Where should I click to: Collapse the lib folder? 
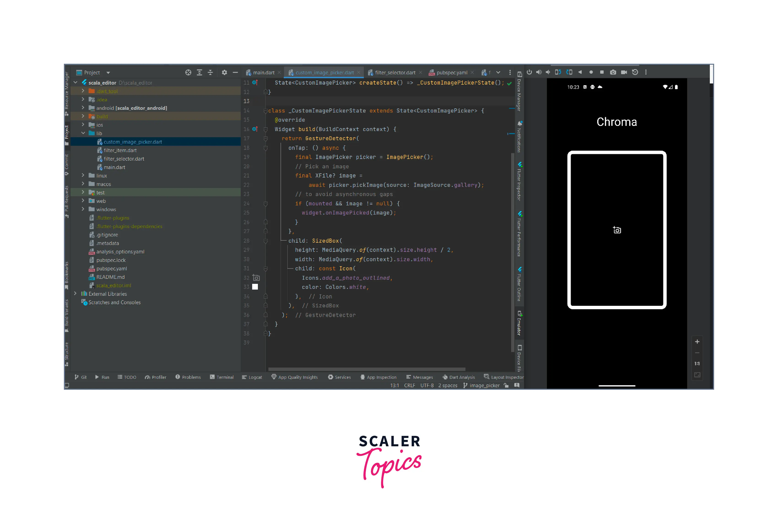click(83, 133)
